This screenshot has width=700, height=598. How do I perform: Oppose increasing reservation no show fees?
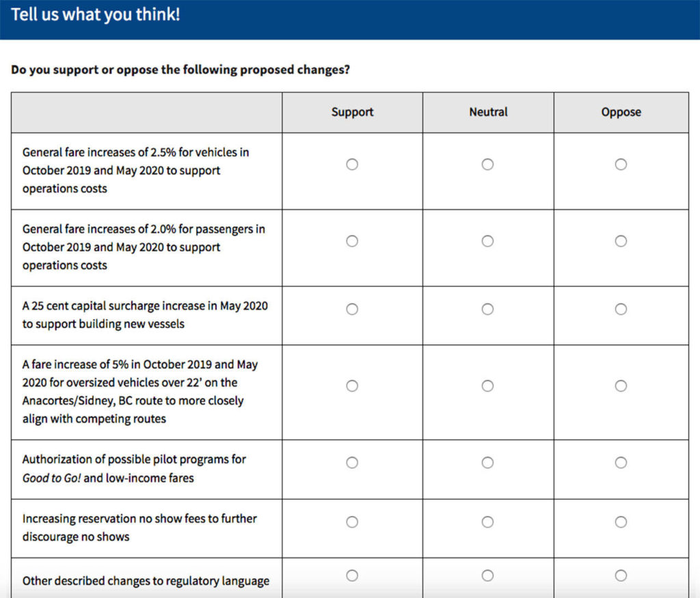[621, 522]
